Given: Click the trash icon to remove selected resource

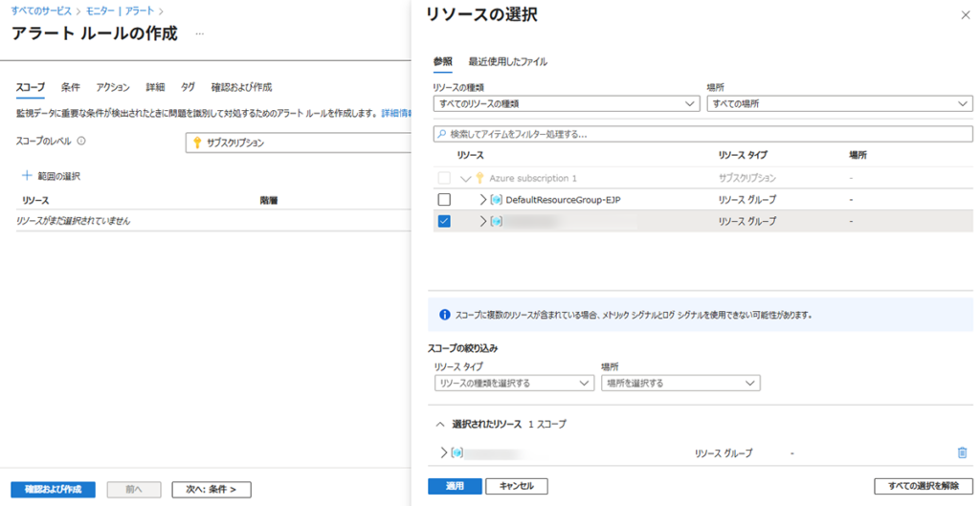Looking at the screenshot, I should [962, 452].
